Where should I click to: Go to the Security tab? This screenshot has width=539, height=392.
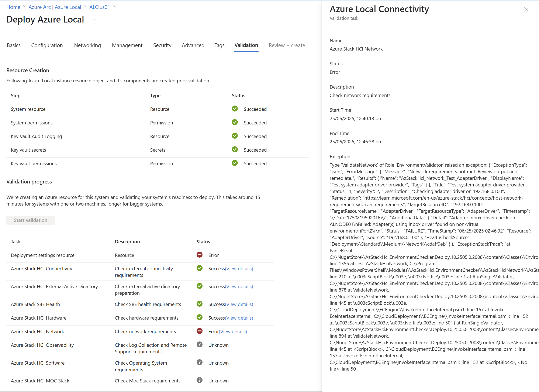(x=162, y=45)
